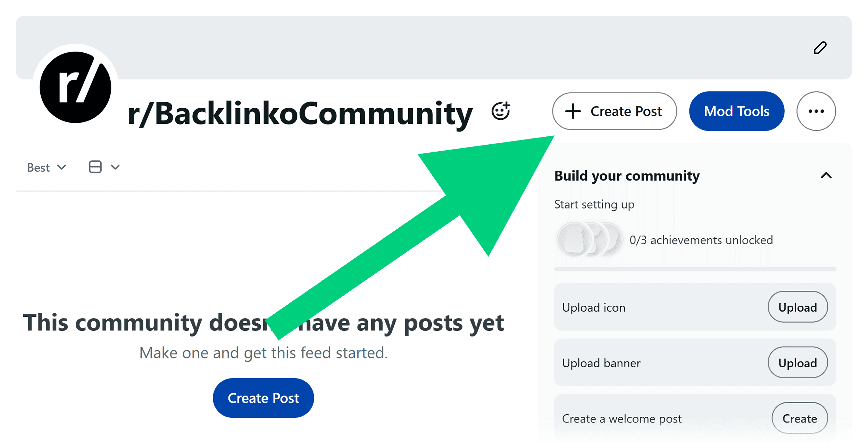Upload a community icon
The width and height of the screenshot is (868, 442).
798,307
